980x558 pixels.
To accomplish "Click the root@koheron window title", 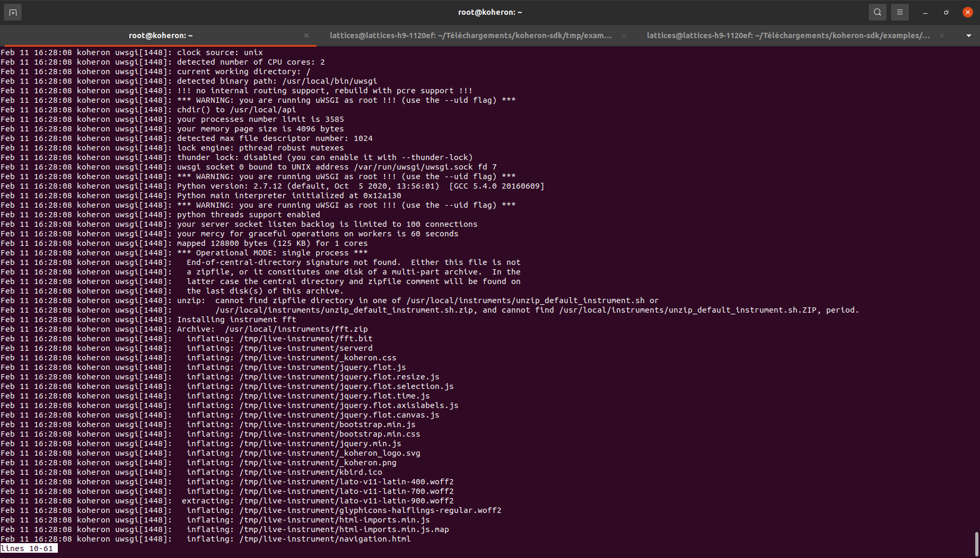I will point(489,12).
